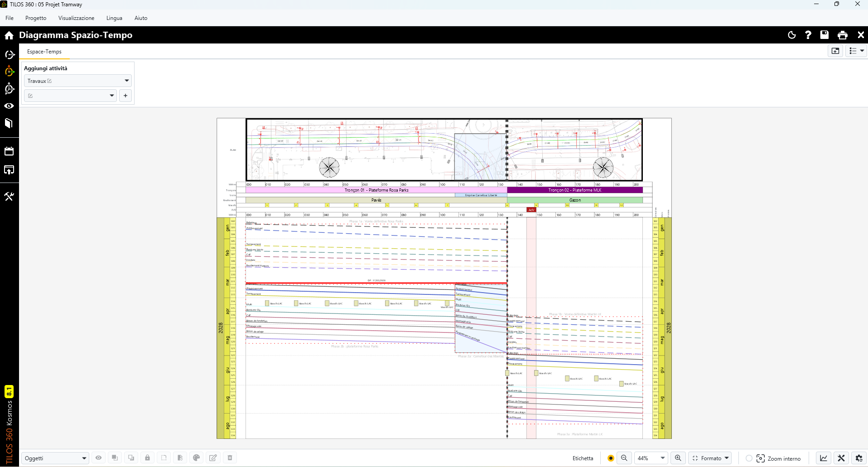Open the Visualizzazione menu
Viewport: 868px width, 467px height.
tap(76, 18)
